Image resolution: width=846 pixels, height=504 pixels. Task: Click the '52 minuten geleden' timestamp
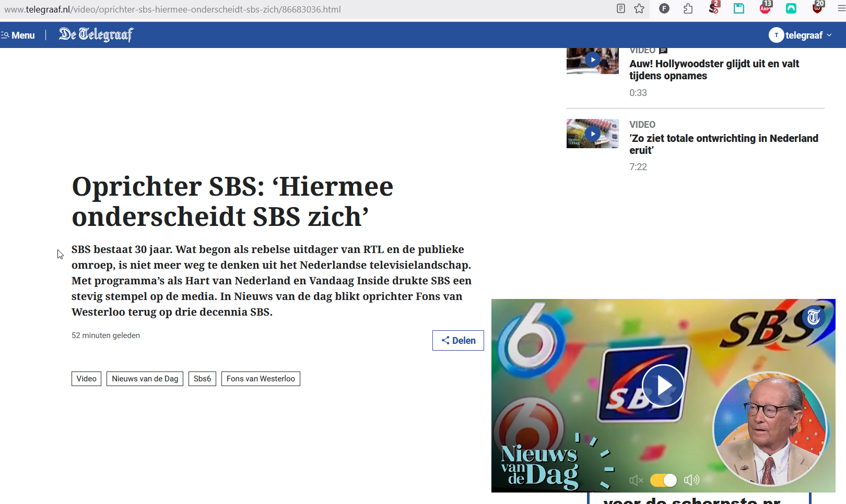click(105, 335)
